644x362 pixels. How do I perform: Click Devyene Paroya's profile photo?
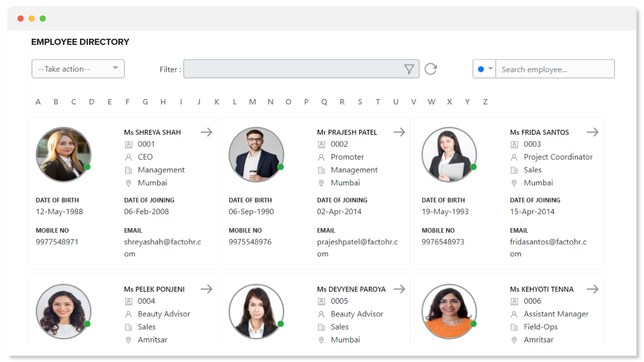[256, 311]
